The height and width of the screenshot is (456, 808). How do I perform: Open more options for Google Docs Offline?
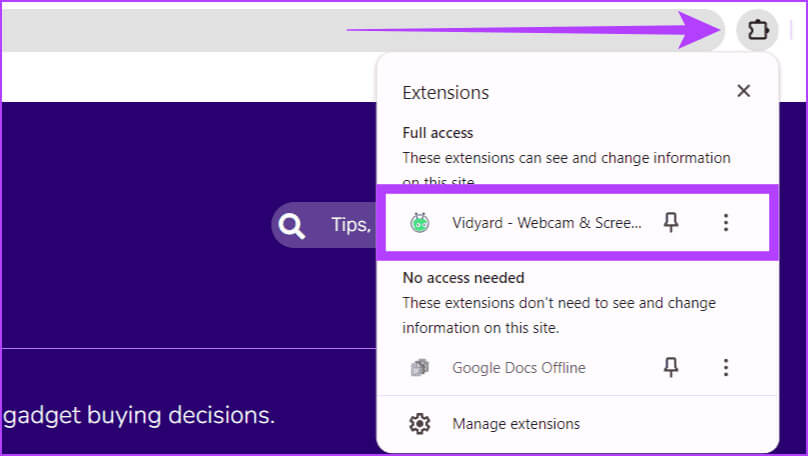click(x=726, y=367)
